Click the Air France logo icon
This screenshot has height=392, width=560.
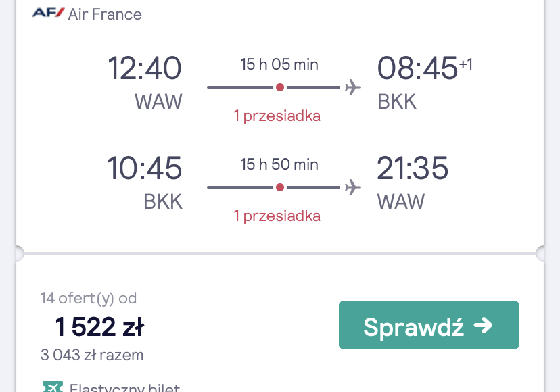48,14
